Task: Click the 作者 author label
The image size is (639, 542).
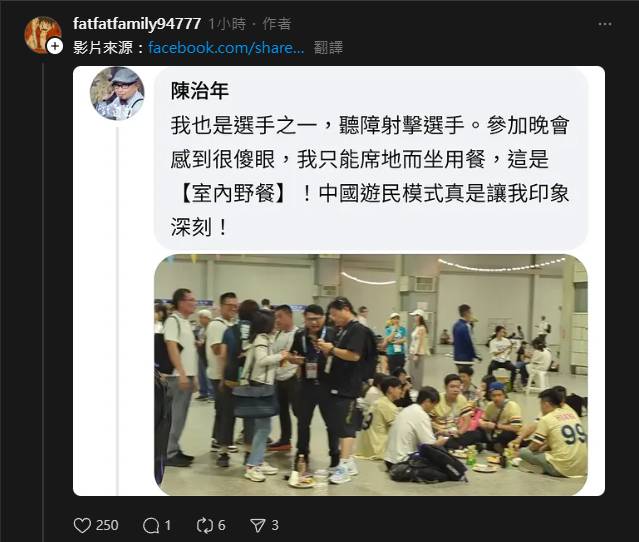Action: [277, 24]
